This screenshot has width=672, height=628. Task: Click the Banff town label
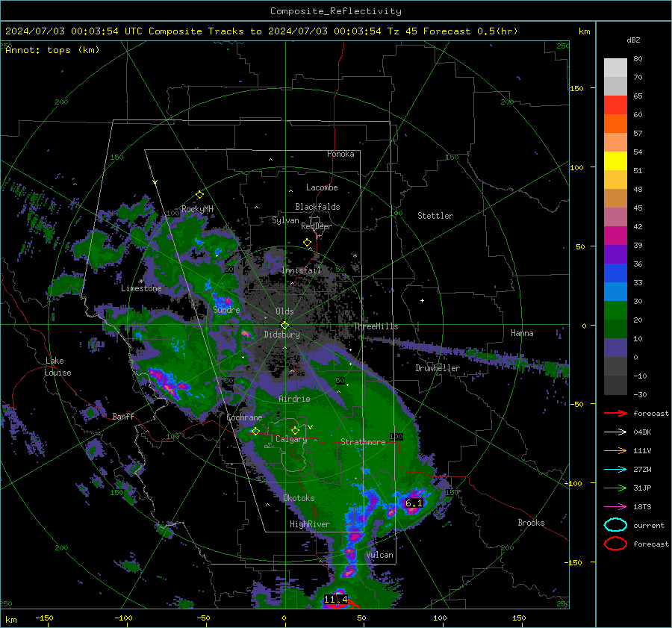(x=123, y=416)
